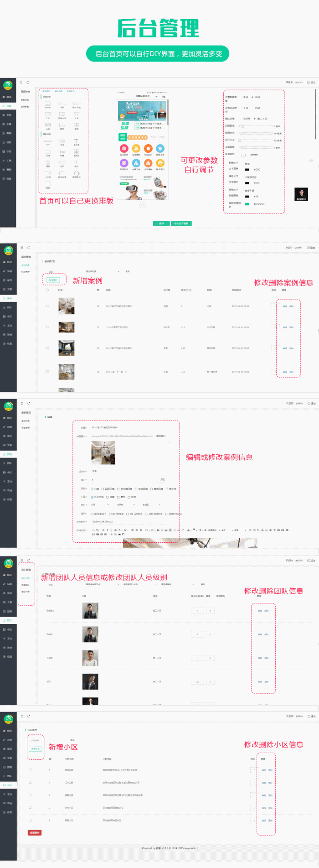Click 编辑 for case ID 28

[x=285, y=306]
